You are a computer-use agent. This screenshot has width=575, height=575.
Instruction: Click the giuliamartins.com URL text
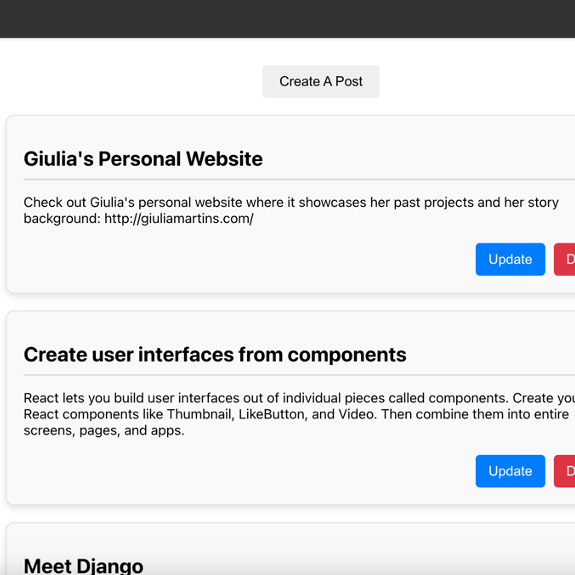[x=179, y=219]
